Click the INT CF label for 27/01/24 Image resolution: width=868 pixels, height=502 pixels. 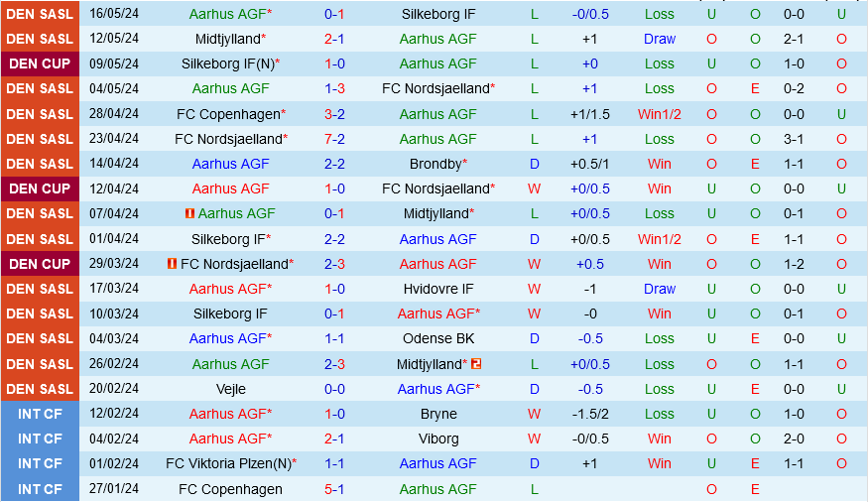(x=40, y=489)
